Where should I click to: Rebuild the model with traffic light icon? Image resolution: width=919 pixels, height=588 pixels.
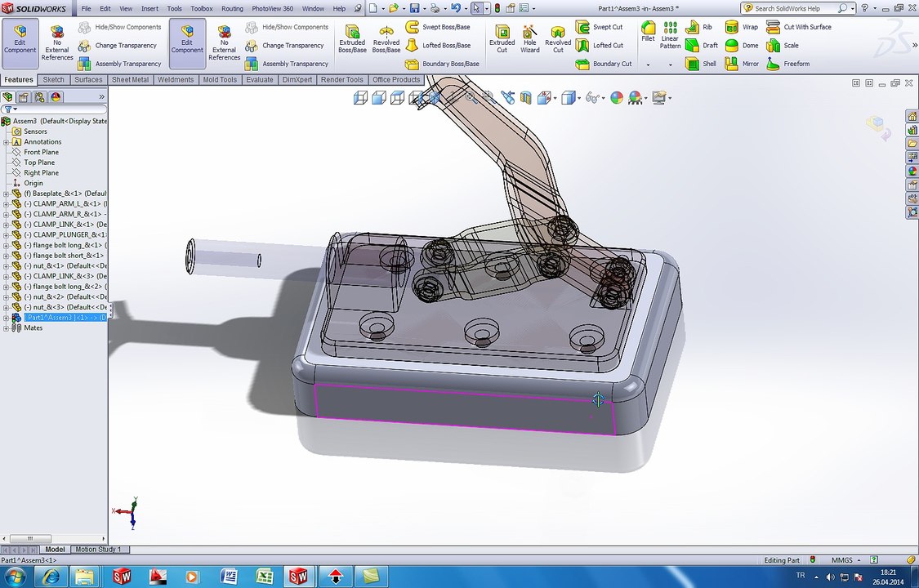point(497,8)
